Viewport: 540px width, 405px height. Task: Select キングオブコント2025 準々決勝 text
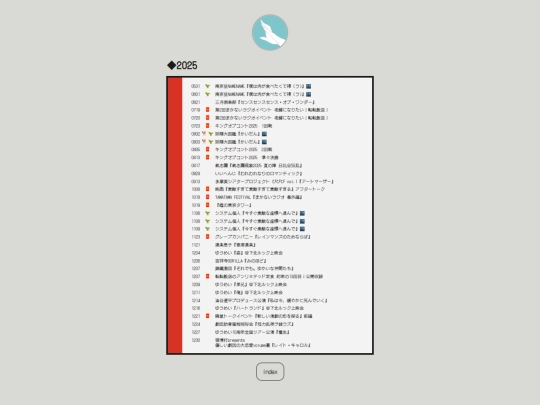[247, 157]
